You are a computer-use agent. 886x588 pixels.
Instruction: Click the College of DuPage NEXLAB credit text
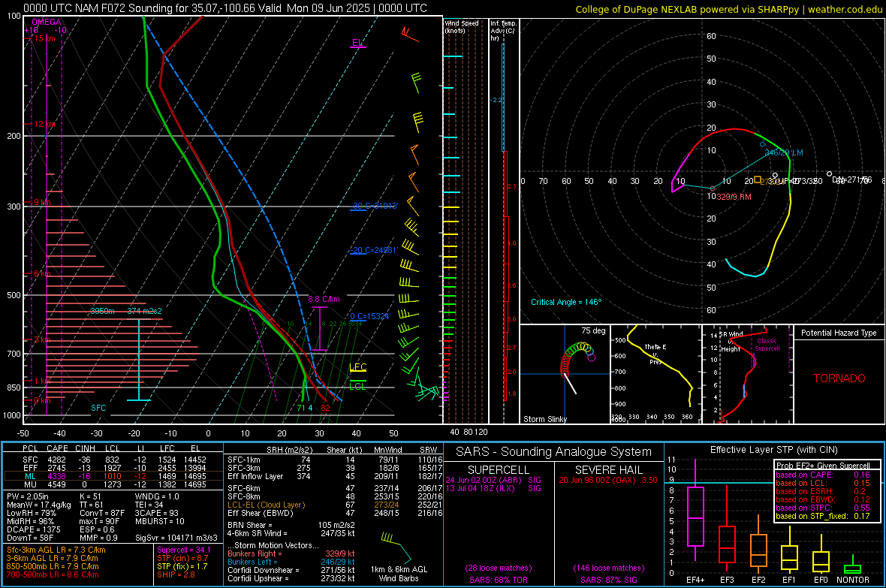pyautogui.click(x=728, y=10)
